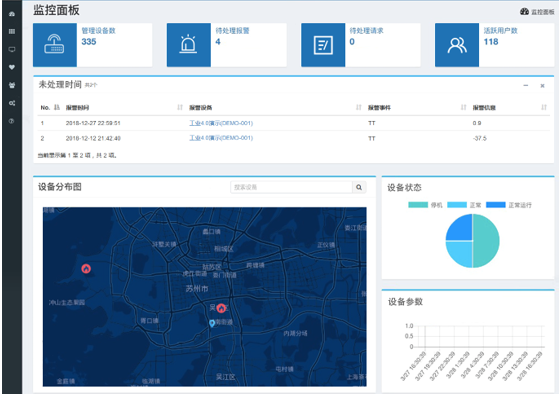
Task: Click the light blue quarter pie slice
Action: coord(462,252)
